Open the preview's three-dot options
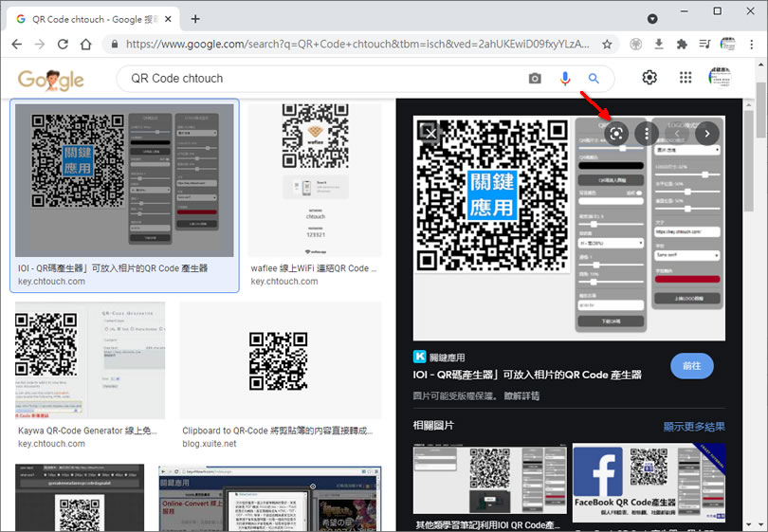 pyautogui.click(x=647, y=134)
